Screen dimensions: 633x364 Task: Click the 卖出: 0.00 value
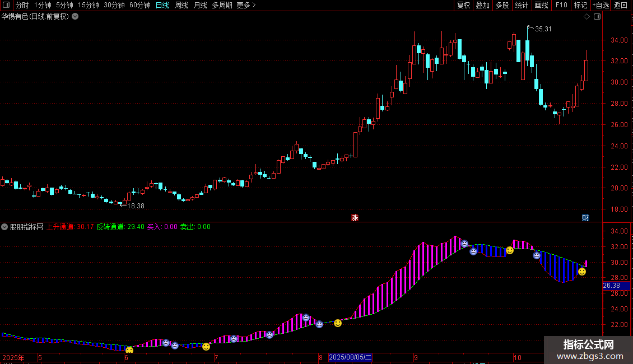coord(196,227)
